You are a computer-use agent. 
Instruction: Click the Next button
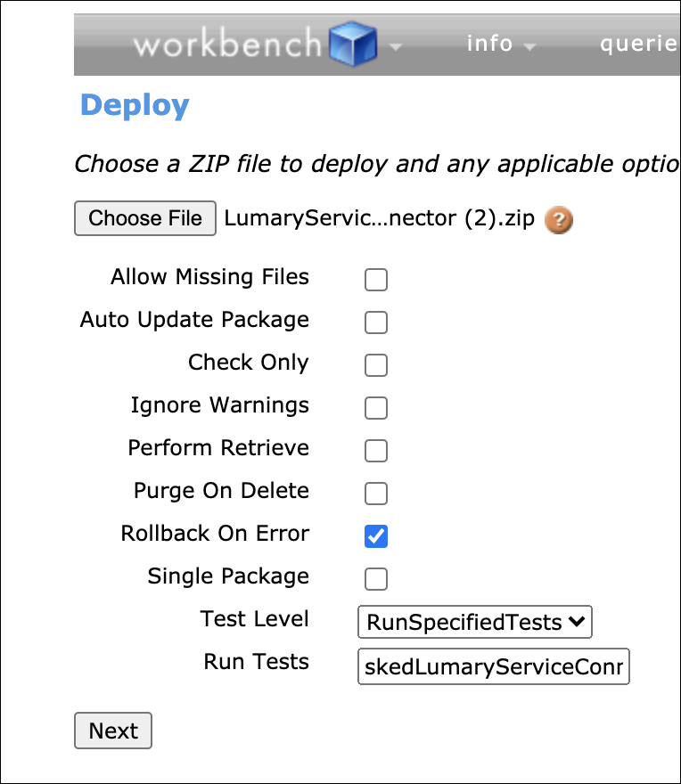point(113,731)
